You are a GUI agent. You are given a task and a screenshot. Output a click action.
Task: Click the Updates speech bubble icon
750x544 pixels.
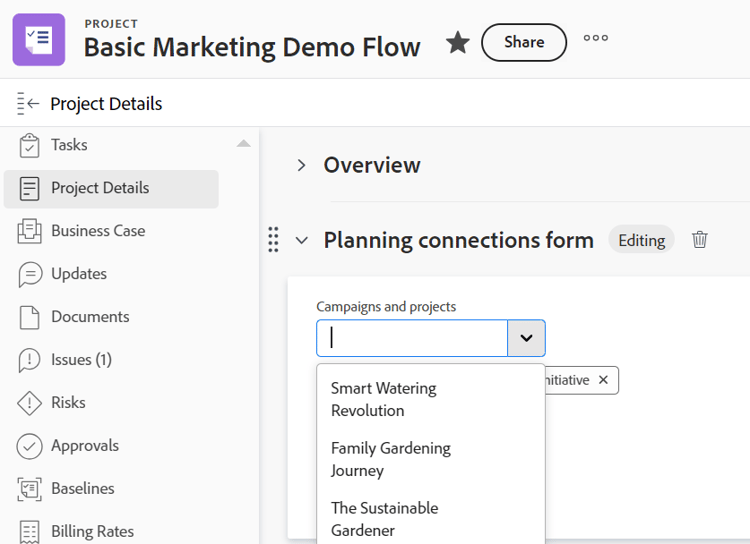[x=30, y=274]
